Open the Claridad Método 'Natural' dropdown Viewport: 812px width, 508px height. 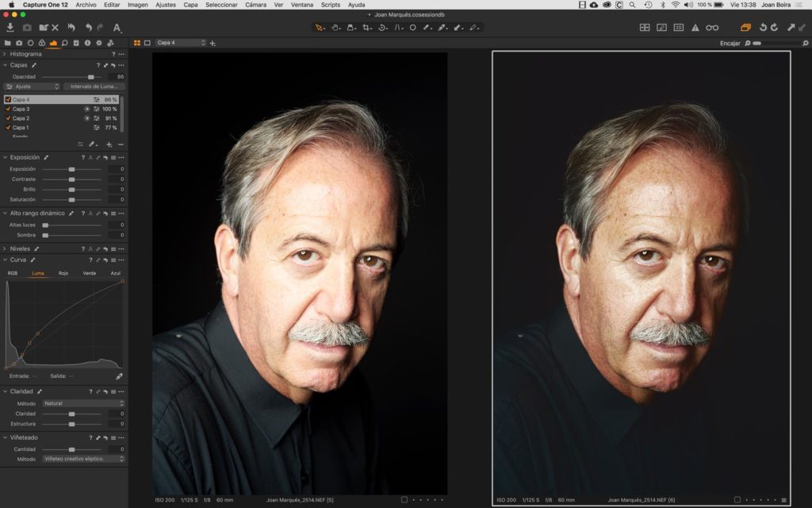pyautogui.click(x=84, y=403)
